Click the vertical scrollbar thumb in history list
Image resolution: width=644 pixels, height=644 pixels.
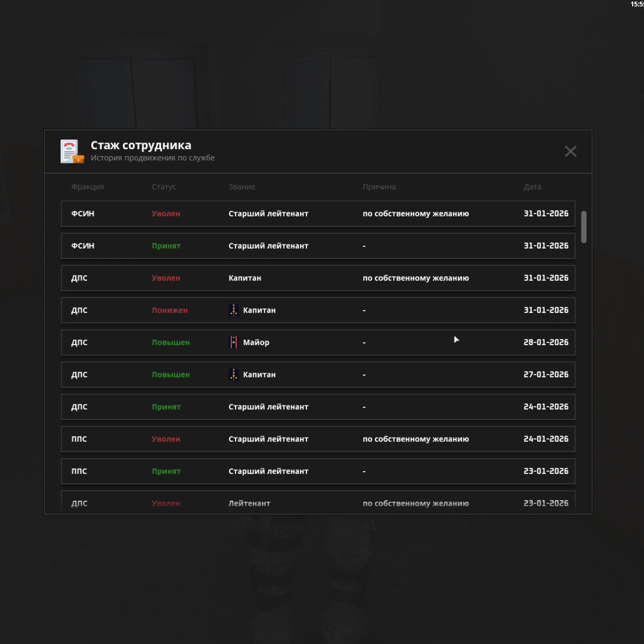584,227
